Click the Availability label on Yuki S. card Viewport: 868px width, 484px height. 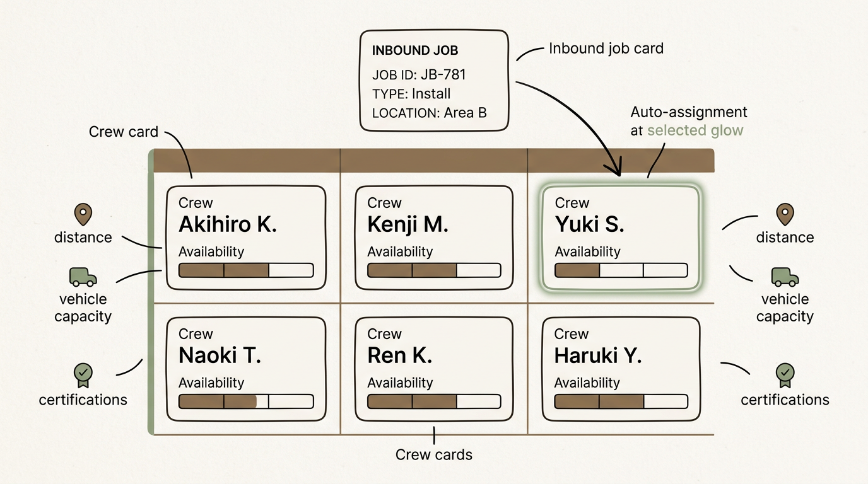pos(587,251)
